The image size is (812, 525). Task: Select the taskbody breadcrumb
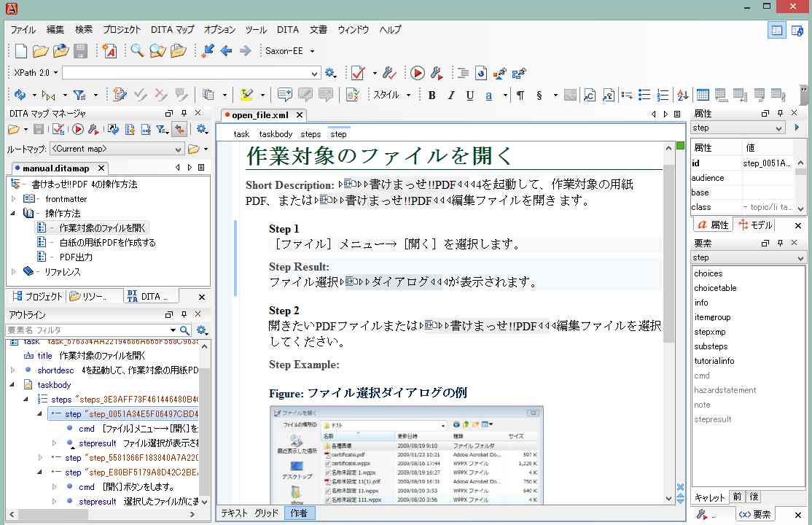[276, 134]
